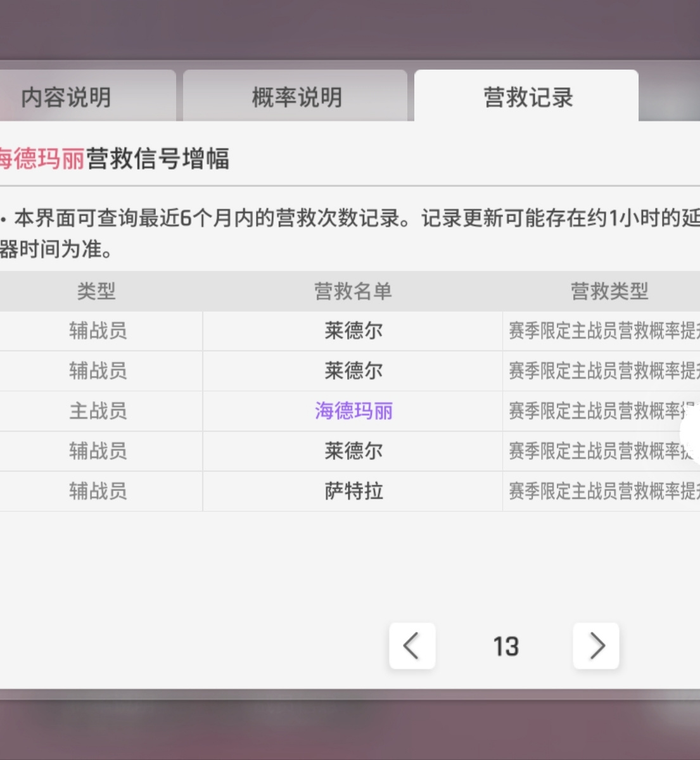The height and width of the screenshot is (760, 700).
Task: Click rescue type cell in 萨特拉 row
Action: click(x=602, y=491)
